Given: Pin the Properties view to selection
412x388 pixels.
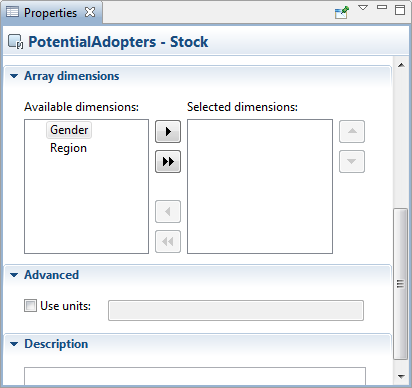Looking at the screenshot, I should point(342,12).
